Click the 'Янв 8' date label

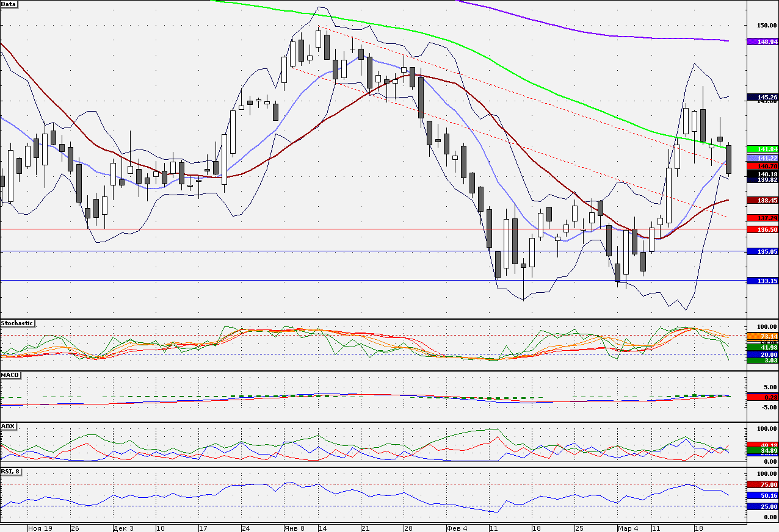[x=294, y=528]
